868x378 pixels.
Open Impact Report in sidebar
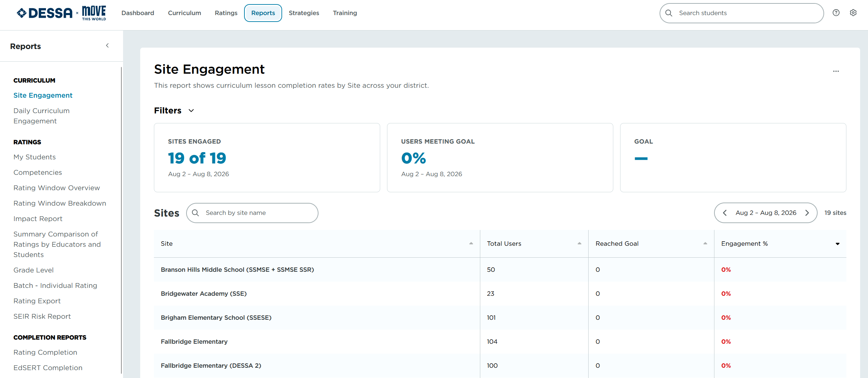click(38, 219)
